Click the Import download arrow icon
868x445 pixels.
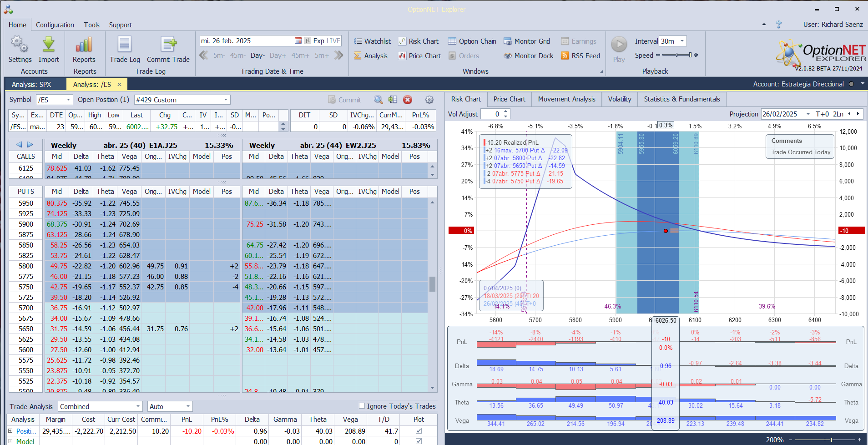[49, 45]
